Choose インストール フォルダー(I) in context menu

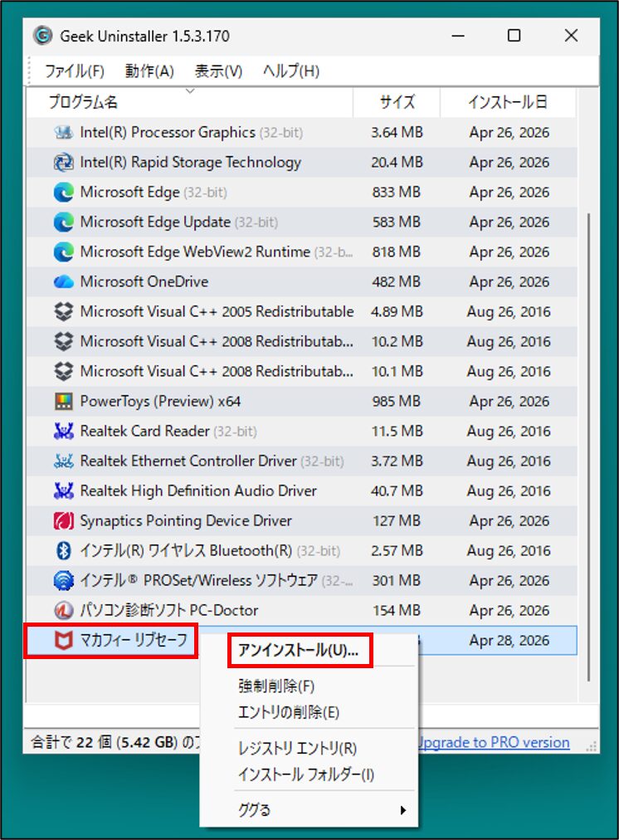305,774
